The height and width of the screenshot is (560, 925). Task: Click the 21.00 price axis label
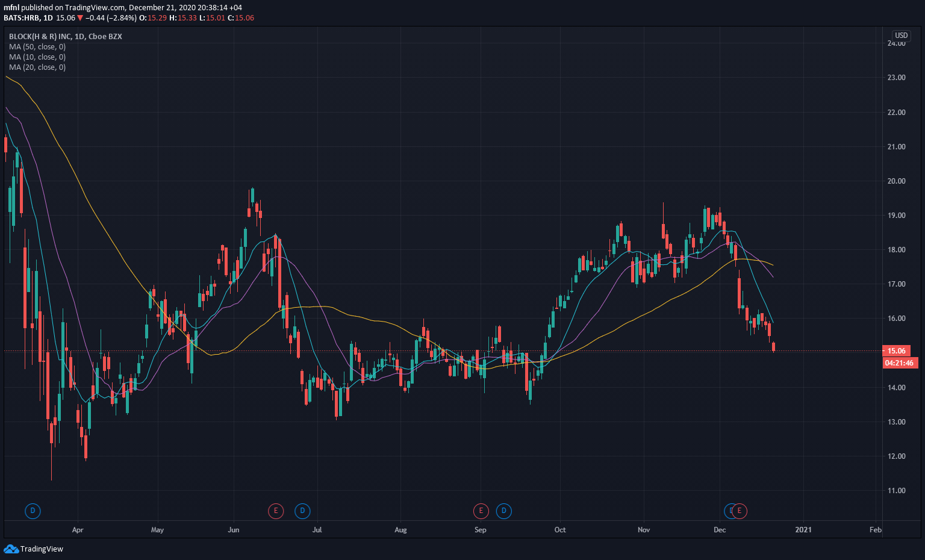point(897,147)
